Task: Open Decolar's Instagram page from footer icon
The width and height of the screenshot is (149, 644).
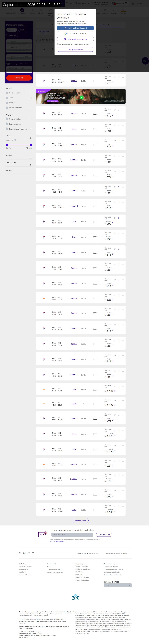Action: point(24,553)
